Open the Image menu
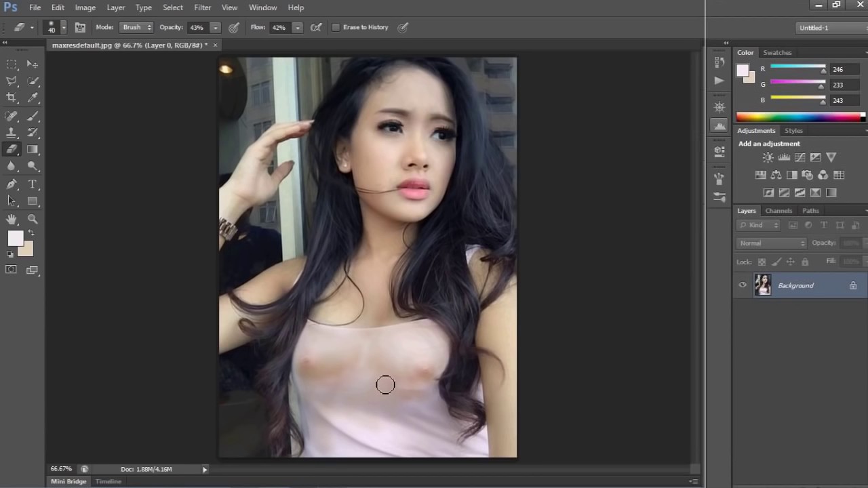Screen dimensions: 868x488 pos(85,7)
